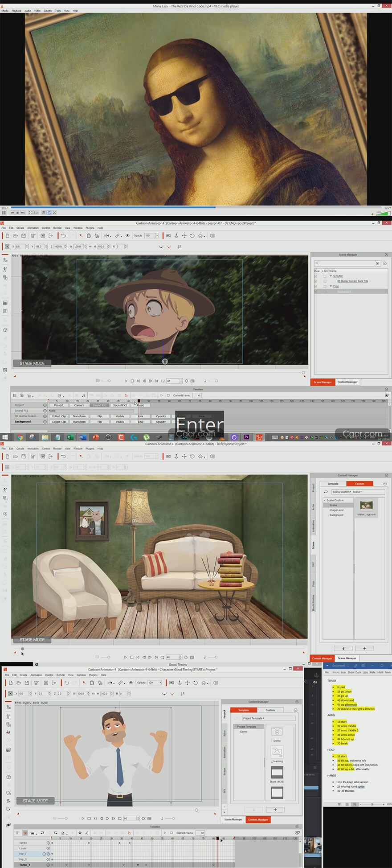Screen dimensions: 392x868
Task: Toggle the eye visibility icon in Lesson 07 toolbar
Action: click(x=127, y=236)
